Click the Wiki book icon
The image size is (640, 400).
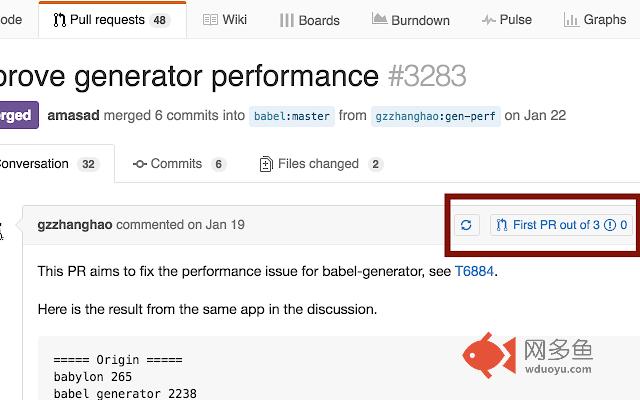tap(210, 19)
